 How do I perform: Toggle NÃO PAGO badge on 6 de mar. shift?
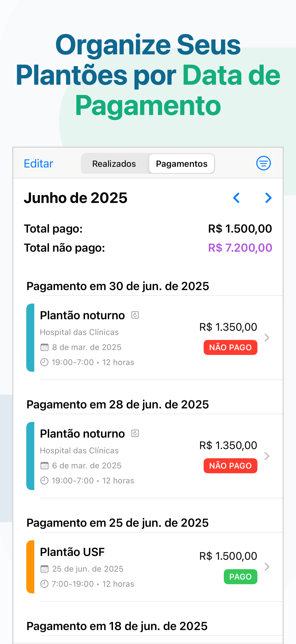click(x=230, y=465)
